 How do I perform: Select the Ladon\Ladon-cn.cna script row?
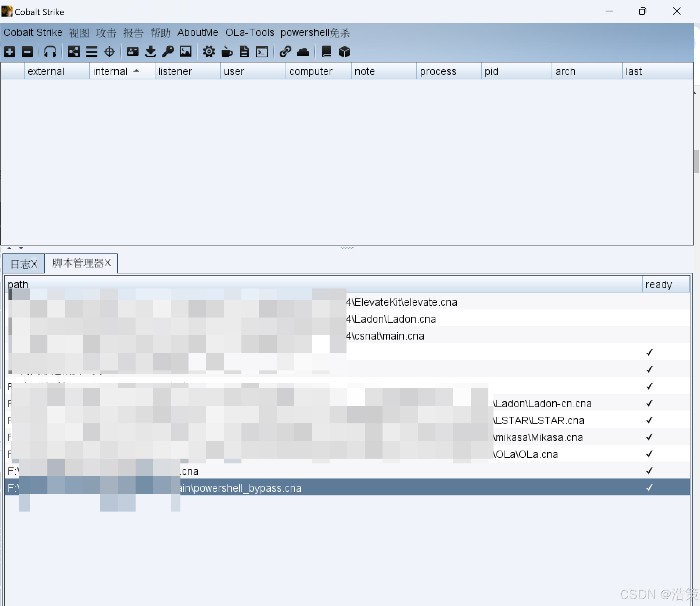(347, 404)
